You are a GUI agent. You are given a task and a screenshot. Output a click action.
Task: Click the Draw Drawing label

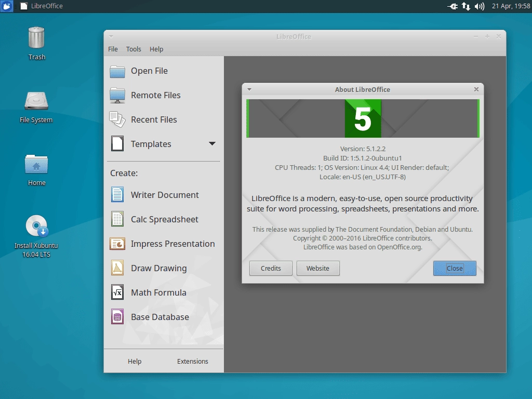point(159,269)
